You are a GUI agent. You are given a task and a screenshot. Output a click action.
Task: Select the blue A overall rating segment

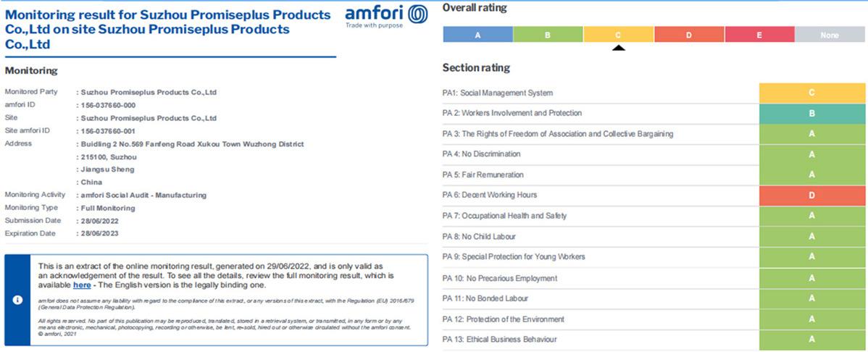click(477, 34)
